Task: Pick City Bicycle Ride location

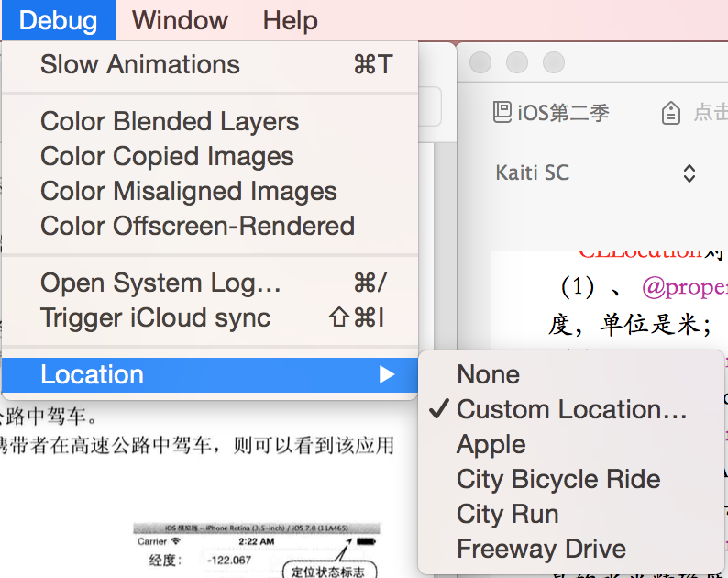Action: [558, 479]
